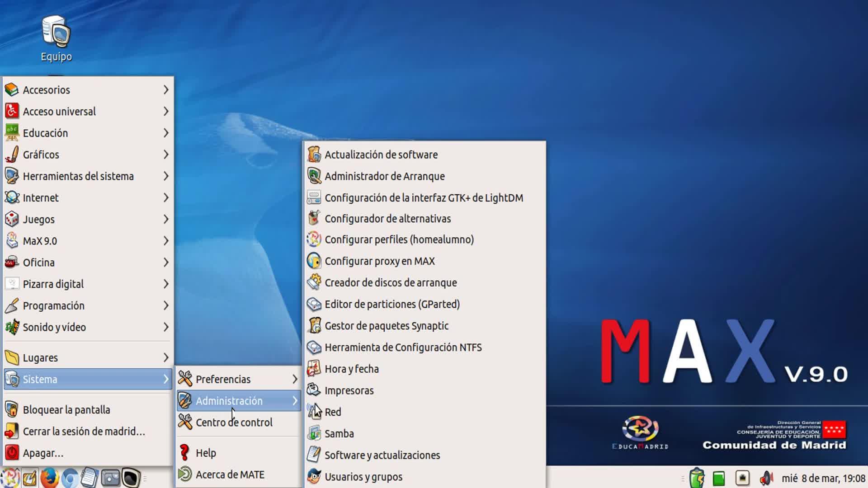Launch Chromium browser from the panel
Screen dimensions: 868x488
pyautogui.click(x=69, y=478)
